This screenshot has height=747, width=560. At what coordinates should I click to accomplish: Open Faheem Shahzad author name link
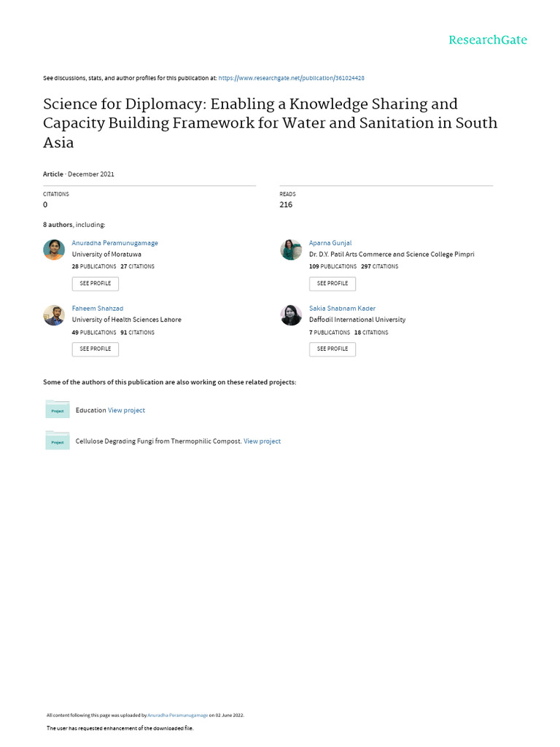[x=98, y=309]
